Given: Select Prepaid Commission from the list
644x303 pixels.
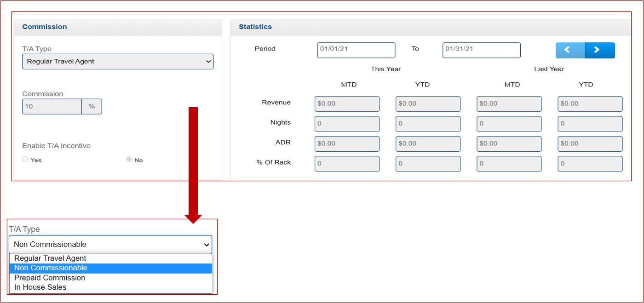Looking at the screenshot, I should [x=50, y=278].
